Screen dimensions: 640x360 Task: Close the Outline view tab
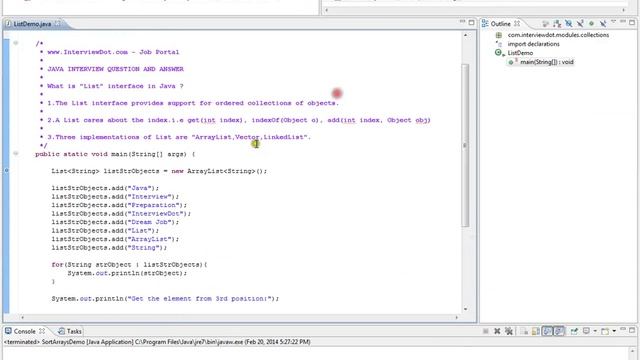517,24
